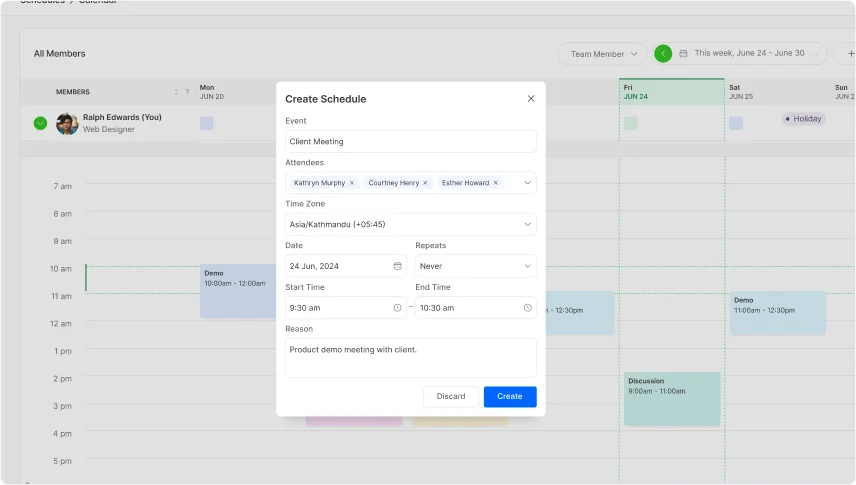This screenshot has height=485, width=856.
Task: Open the Repeats dropdown set to Never
Action: pyautogui.click(x=527, y=266)
